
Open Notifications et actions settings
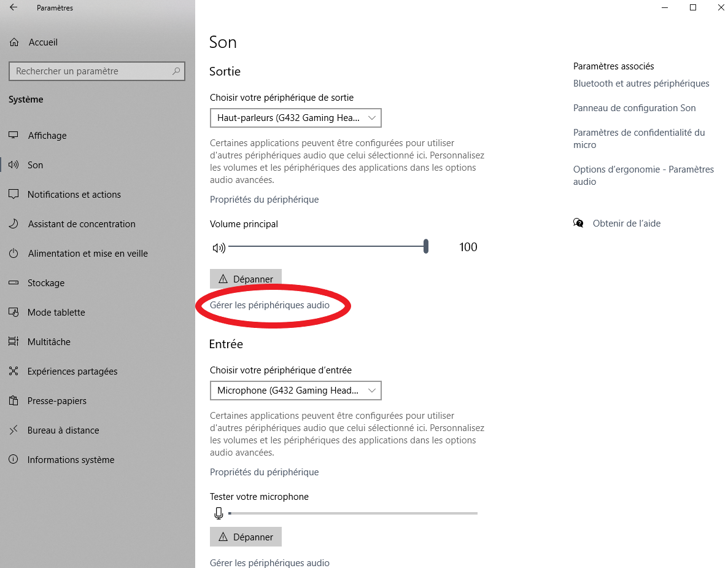tap(74, 195)
